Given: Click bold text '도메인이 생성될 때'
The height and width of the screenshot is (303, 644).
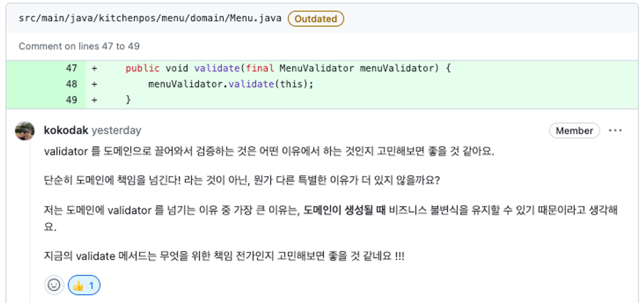Looking at the screenshot, I should pos(344,210).
